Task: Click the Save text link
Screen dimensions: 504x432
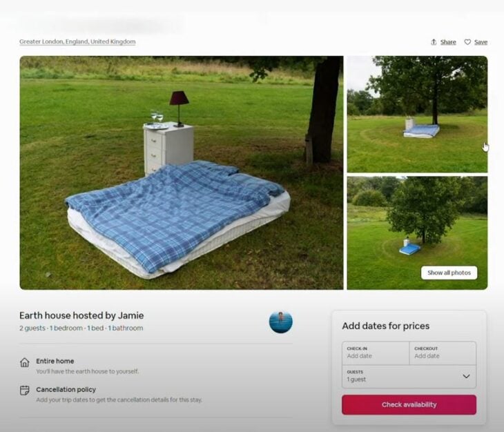Action: pos(481,42)
